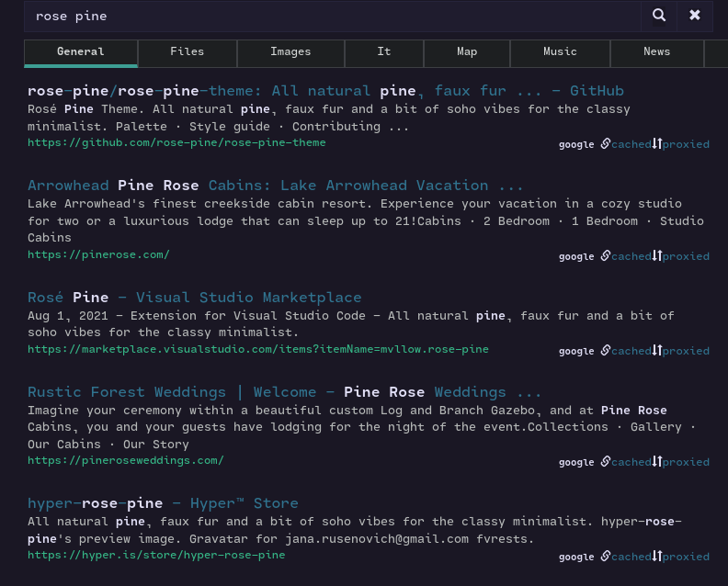The height and width of the screenshot is (586, 728).
Task: Open cached link for the GitHub result
Action: click(x=631, y=144)
